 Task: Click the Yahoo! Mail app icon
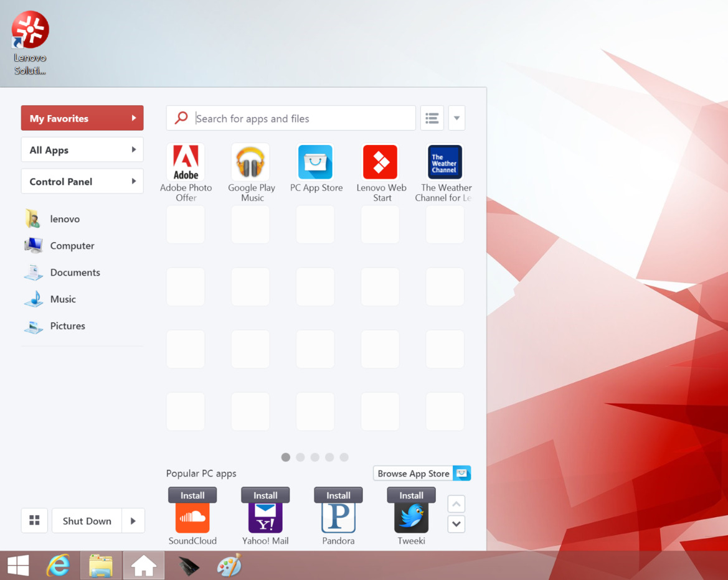pos(265,518)
